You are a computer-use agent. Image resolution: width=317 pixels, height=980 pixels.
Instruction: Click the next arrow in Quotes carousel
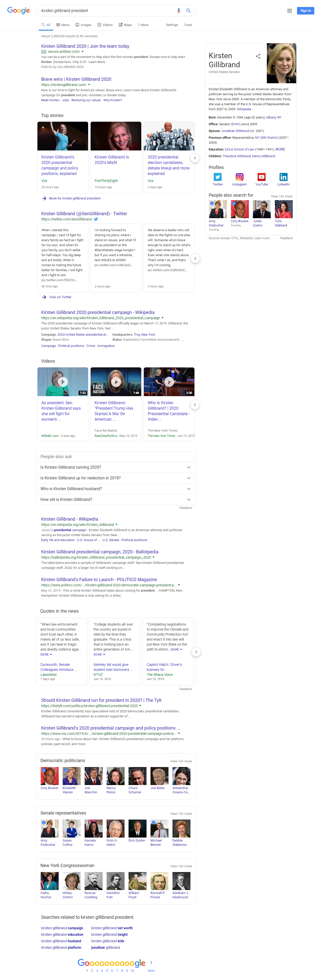point(196,652)
